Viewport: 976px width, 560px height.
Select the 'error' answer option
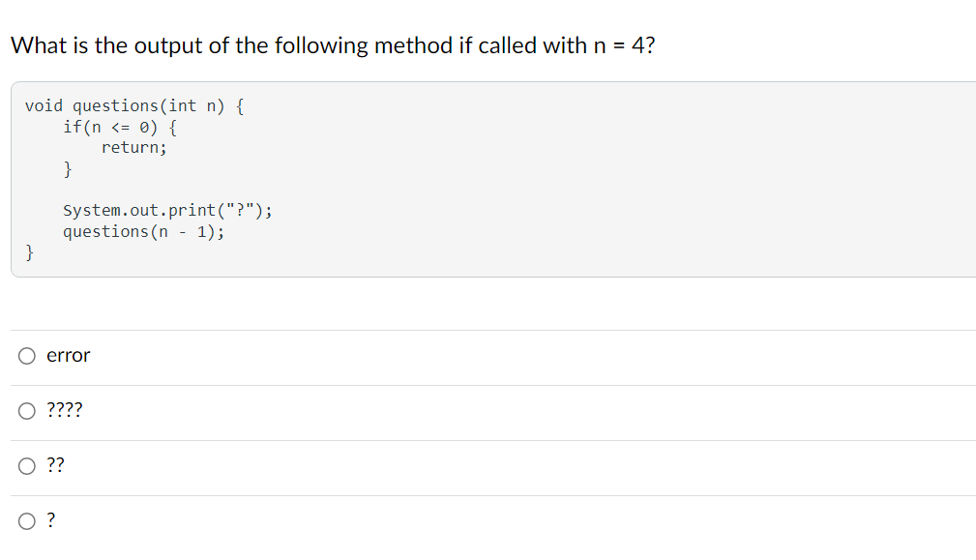(x=68, y=356)
